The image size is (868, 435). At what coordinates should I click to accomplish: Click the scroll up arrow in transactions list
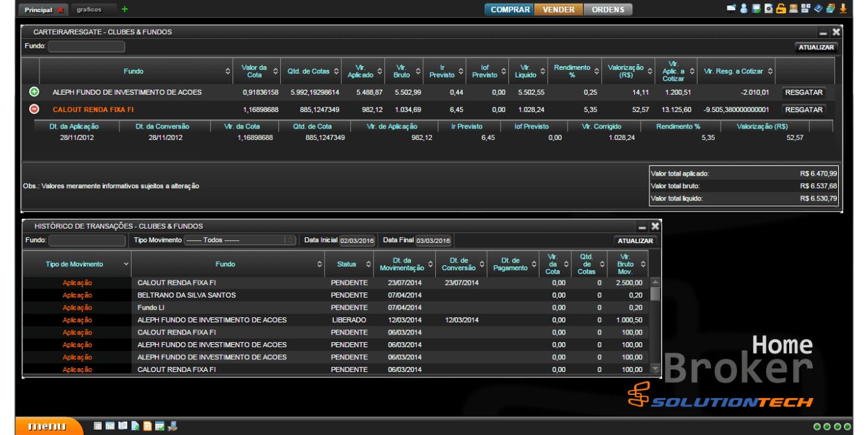656,281
